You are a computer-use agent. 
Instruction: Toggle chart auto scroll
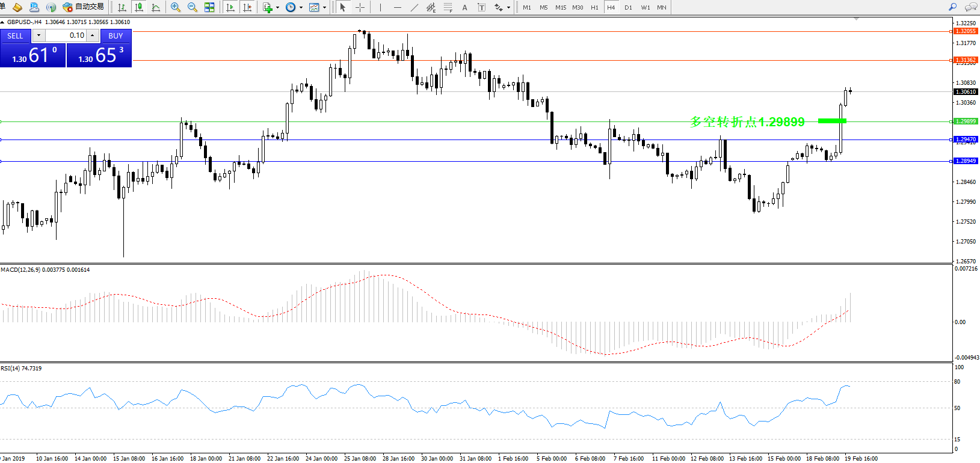point(230,7)
